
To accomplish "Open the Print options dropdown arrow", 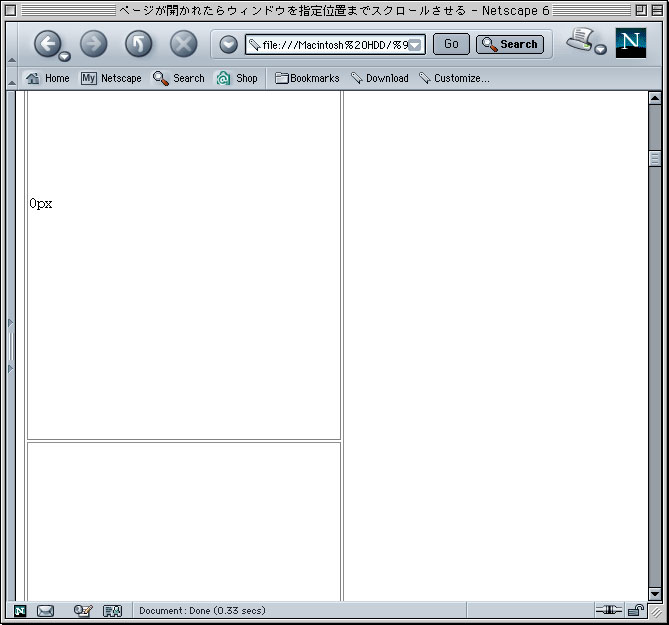I will click(x=601, y=49).
